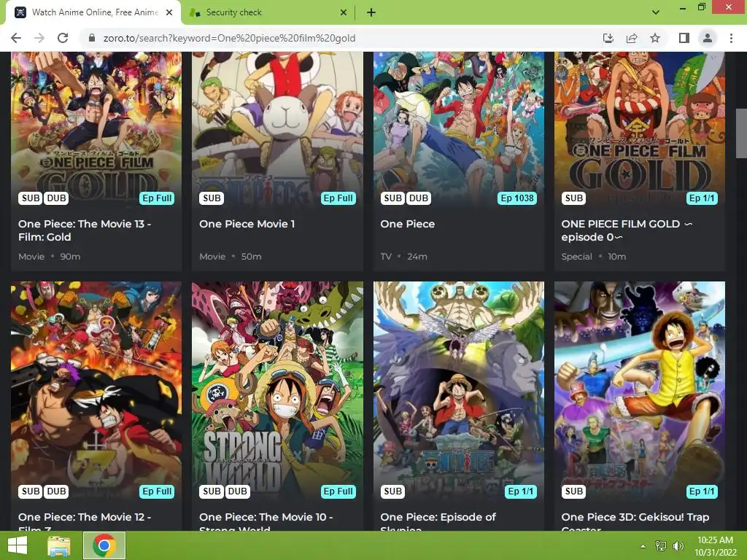Screen dimensions: 747x560
Task: Go back to the previous page
Action: (x=16, y=38)
